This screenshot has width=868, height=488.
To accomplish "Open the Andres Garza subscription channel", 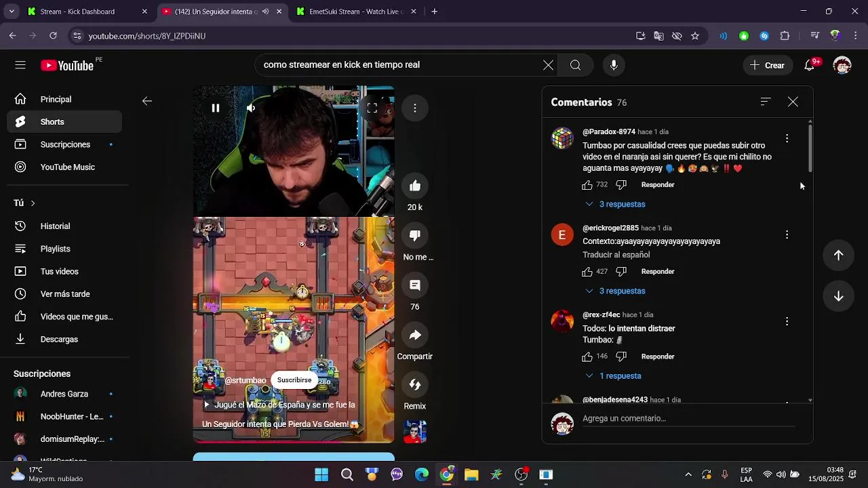I will tap(65, 394).
